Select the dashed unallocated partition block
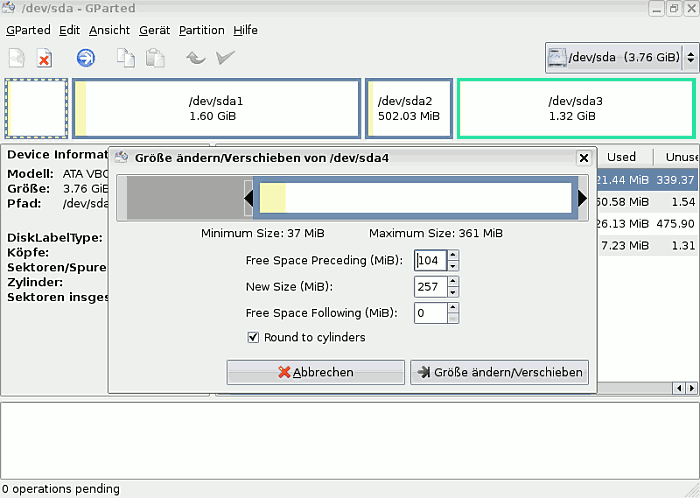The height and width of the screenshot is (498, 700). pos(36,108)
